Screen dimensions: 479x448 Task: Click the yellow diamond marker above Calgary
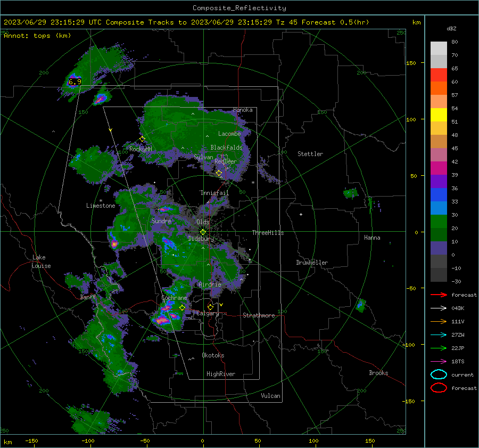210,307
